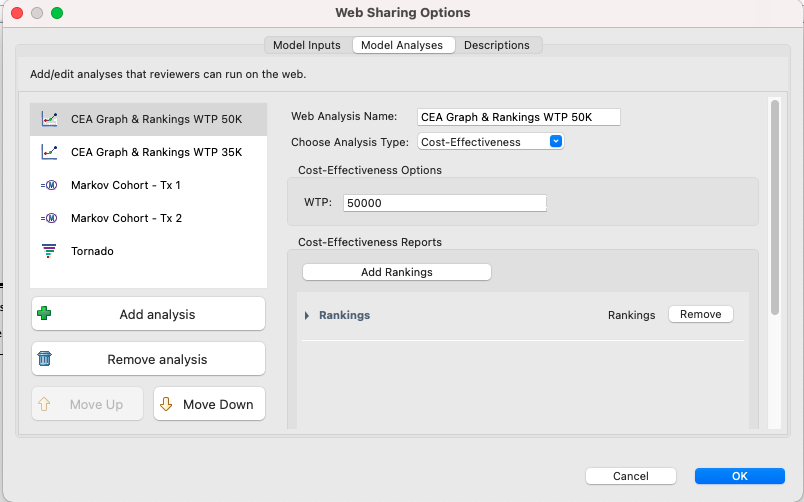Click the Add Rankings button
Viewport: 804px width, 502px height.
click(x=397, y=272)
